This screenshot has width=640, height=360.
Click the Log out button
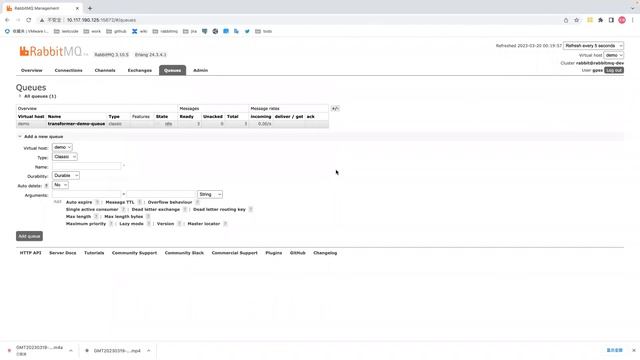(x=614, y=71)
